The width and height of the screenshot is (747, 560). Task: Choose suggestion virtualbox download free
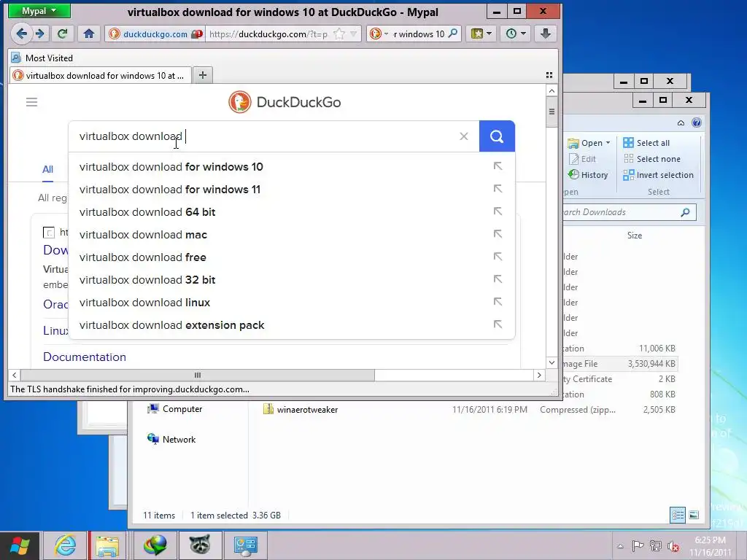pyautogui.click(x=292, y=257)
